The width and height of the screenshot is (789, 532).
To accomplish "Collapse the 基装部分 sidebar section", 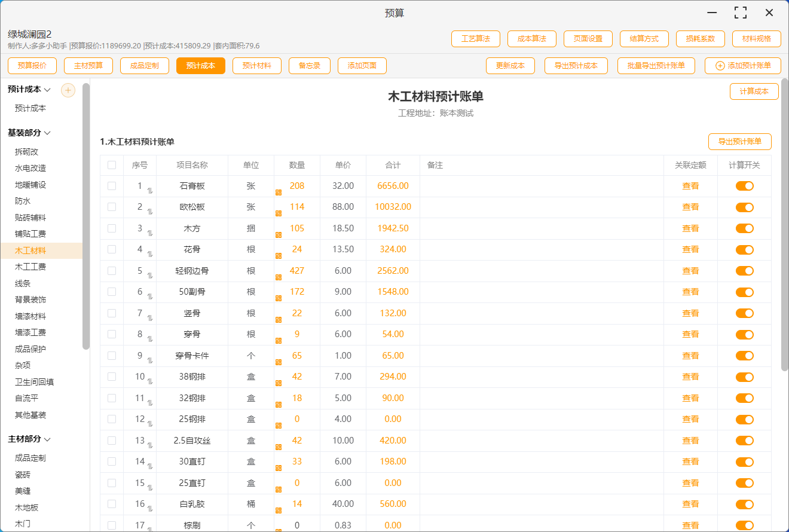I will tap(47, 133).
